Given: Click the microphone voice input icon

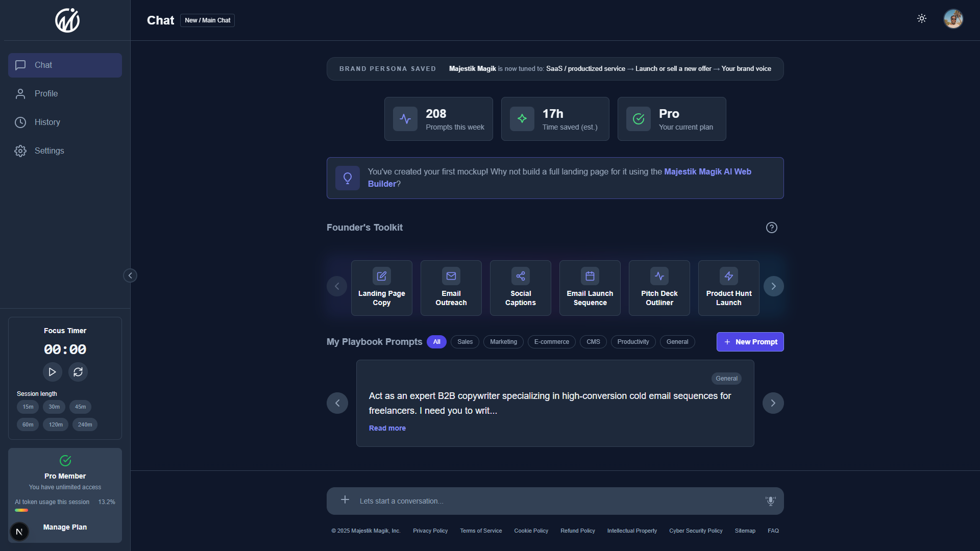Looking at the screenshot, I should [770, 501].
